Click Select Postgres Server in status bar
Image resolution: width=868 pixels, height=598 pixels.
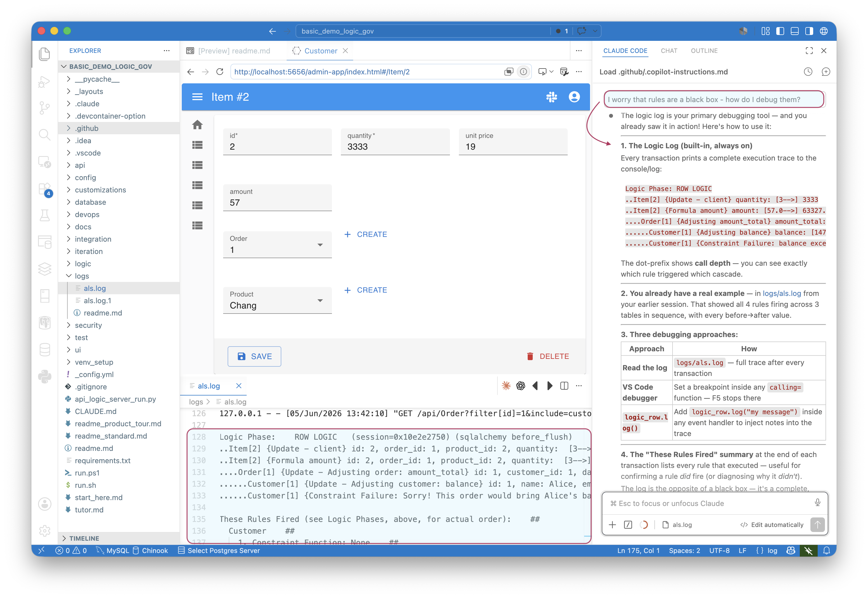219,550
